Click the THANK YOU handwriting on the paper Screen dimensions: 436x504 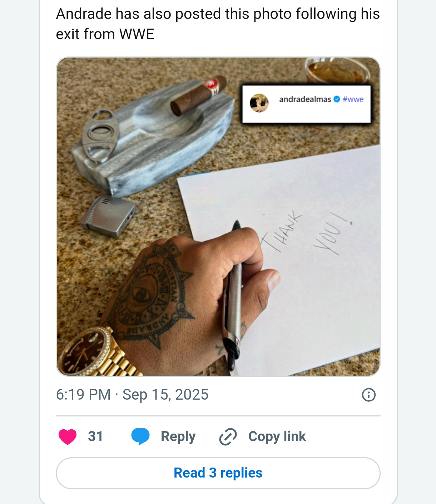304,234
